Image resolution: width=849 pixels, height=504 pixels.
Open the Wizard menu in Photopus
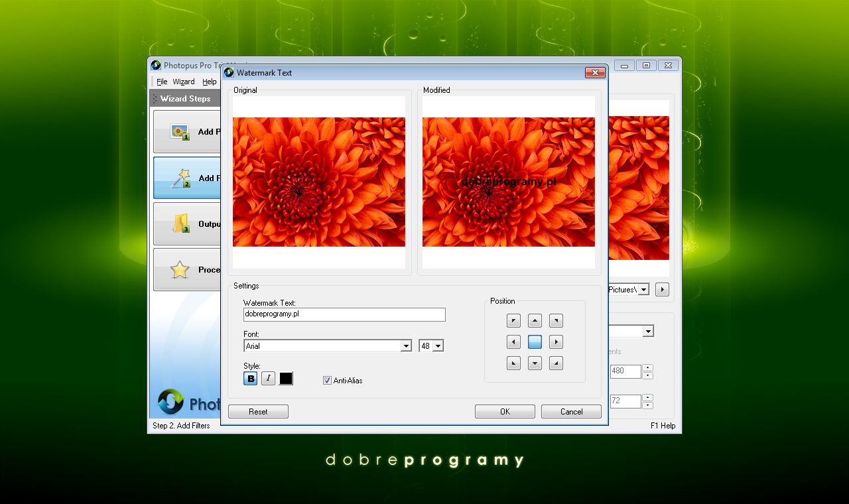coord(184,82)
